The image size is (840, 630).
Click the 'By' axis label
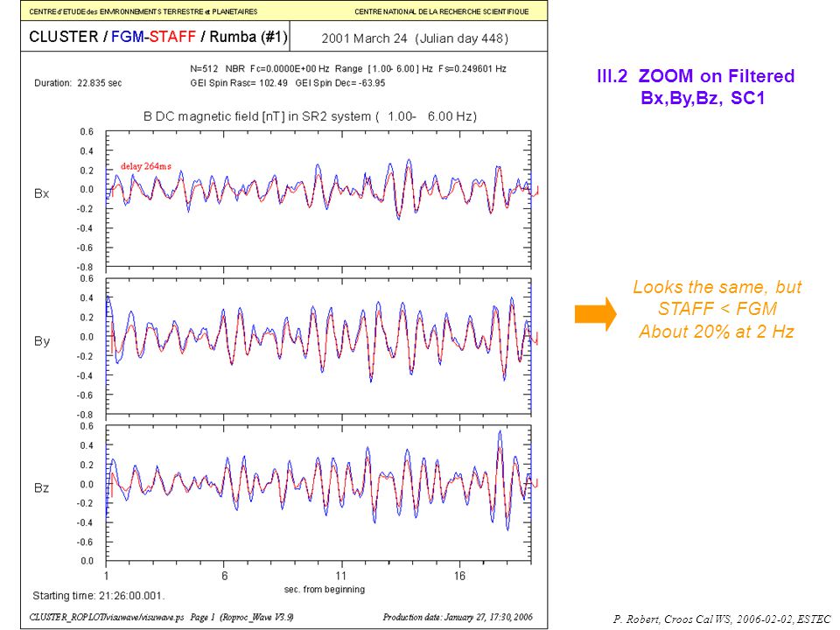(x=42, y=341)
